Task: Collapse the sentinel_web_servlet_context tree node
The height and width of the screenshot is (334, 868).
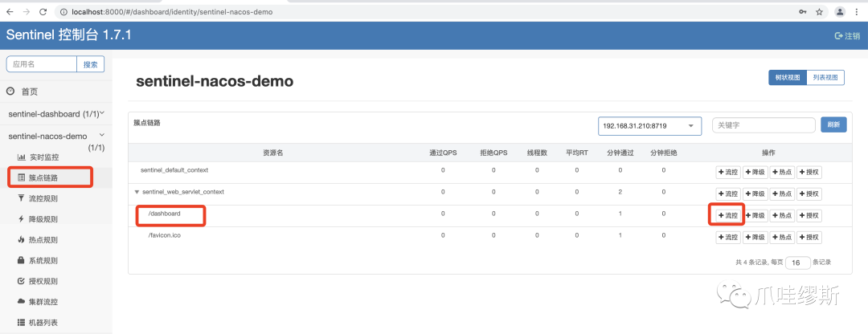Action: pyautogui.click(x=137, y=192)
